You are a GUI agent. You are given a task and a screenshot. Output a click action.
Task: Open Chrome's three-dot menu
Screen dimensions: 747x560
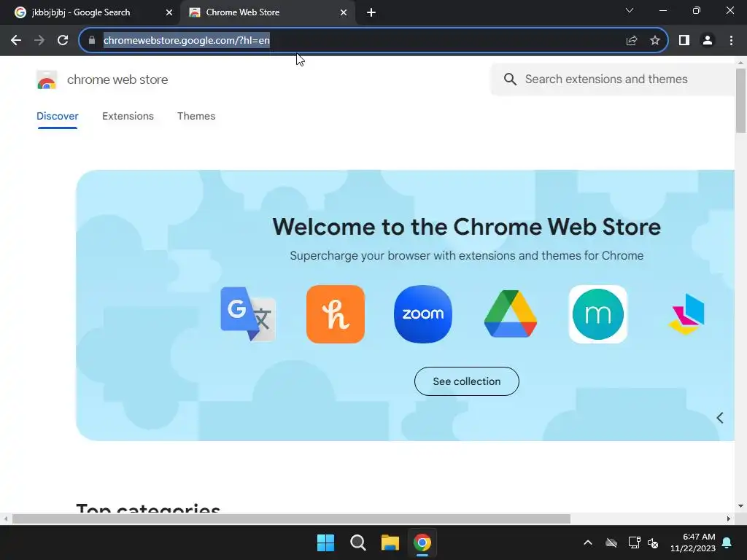click(x=731, y=41)
